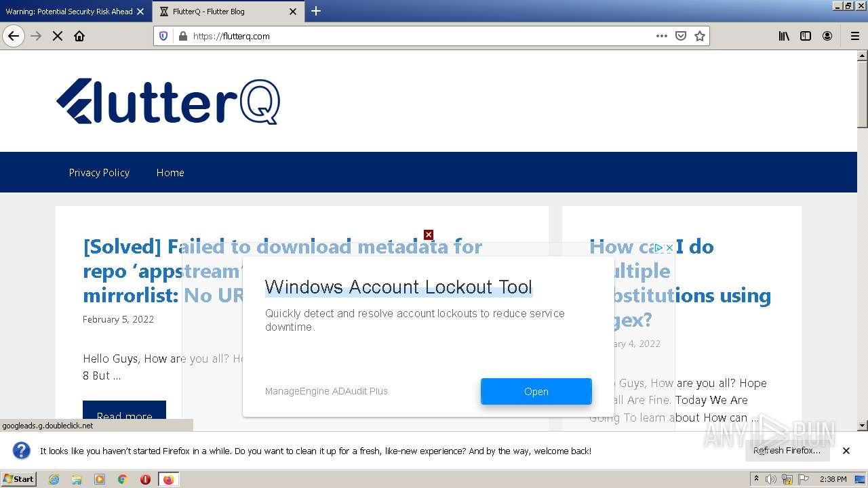Open the Library icon
Viewport: 868px width, 488px height.
coord(784,36)
